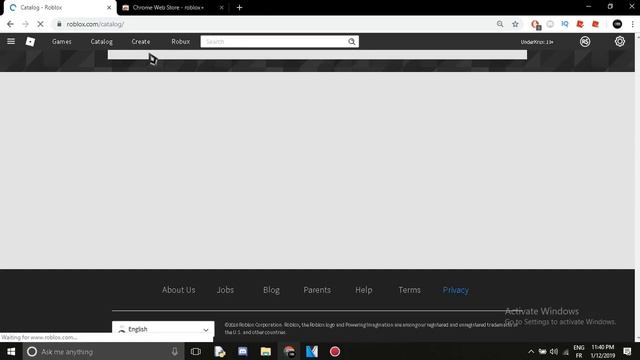Open the document app on taskbar
Viewport: 640px width, 360px height.
pyautogui.click(x=220, y=351)
